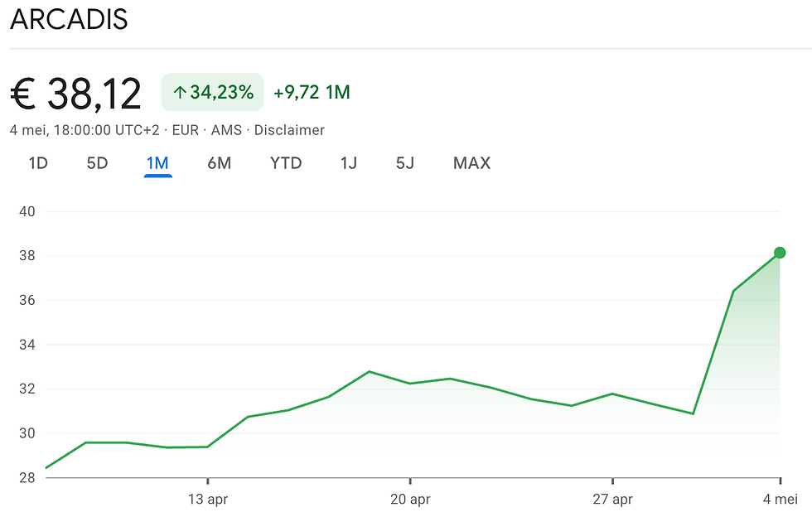Viewport: 812px width, 517px height.
Task: Click the ARCADIS title
Action: point(69,20)
